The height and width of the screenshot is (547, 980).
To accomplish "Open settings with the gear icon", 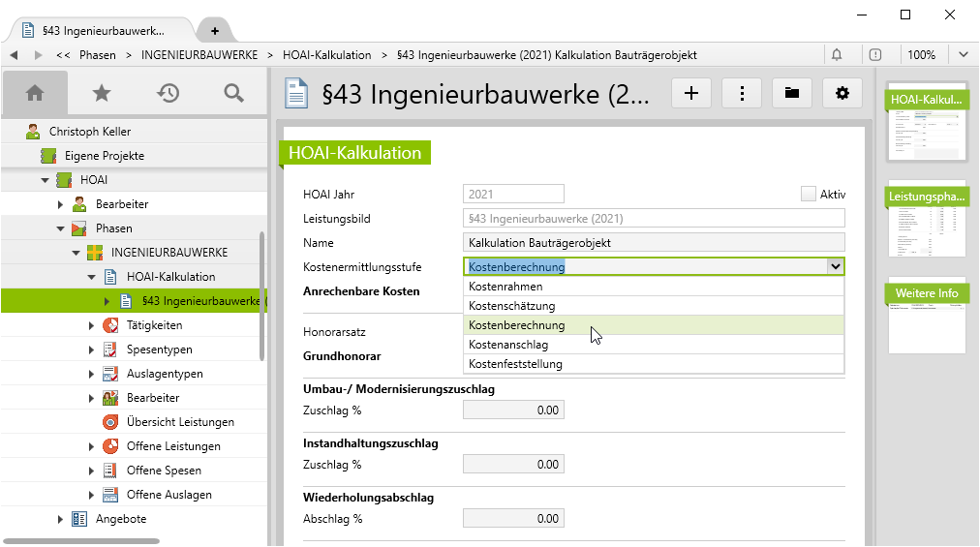I will pos(842,93).
